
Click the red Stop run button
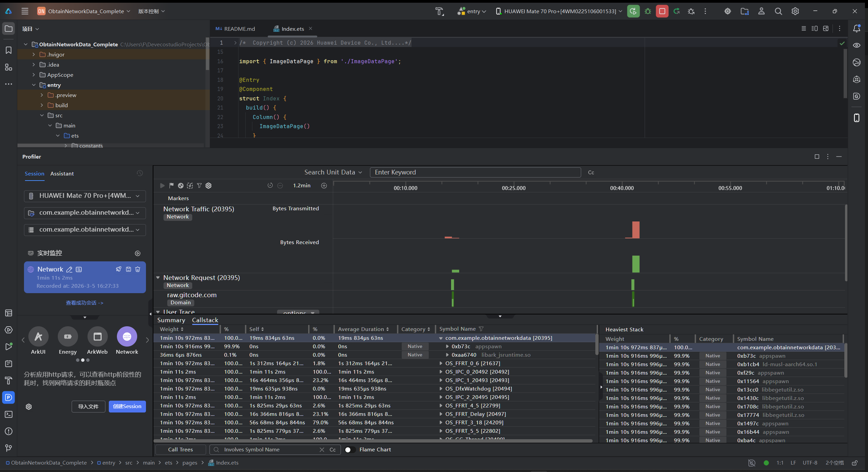coord(662,11)
